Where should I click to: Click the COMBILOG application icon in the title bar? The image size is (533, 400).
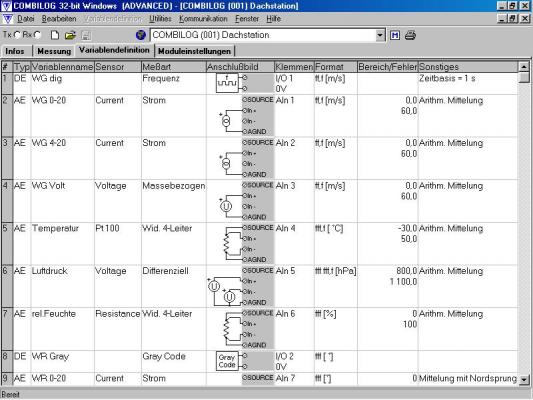[6, 6]
